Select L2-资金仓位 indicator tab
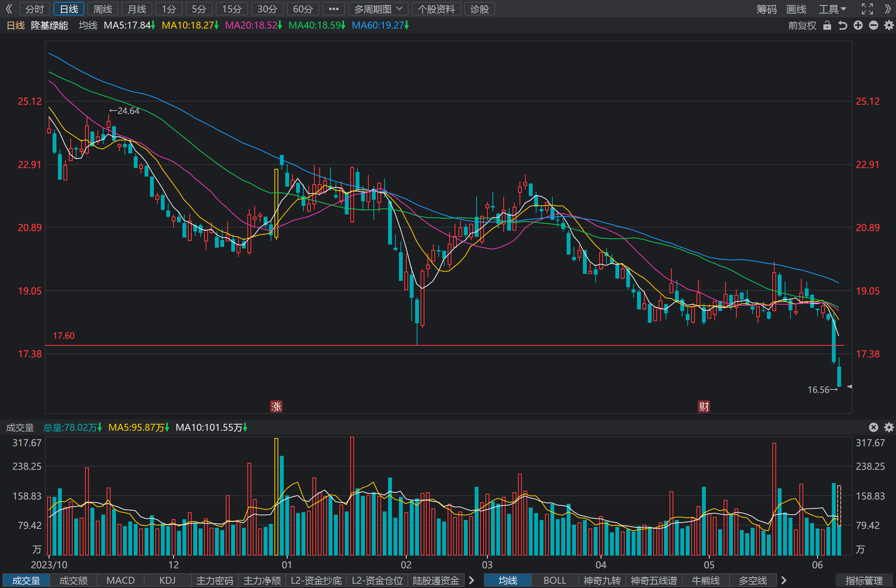 coord(377,580)
